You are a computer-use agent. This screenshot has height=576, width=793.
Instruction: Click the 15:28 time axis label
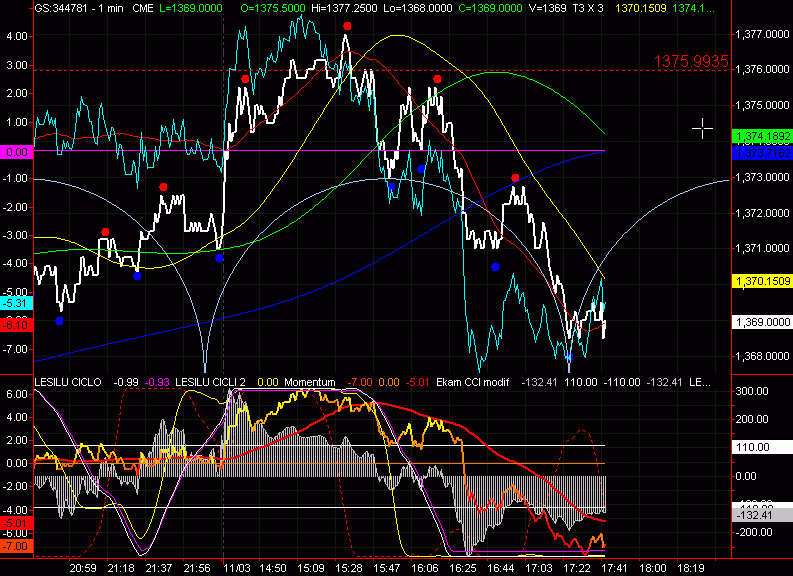click(349, 568)
